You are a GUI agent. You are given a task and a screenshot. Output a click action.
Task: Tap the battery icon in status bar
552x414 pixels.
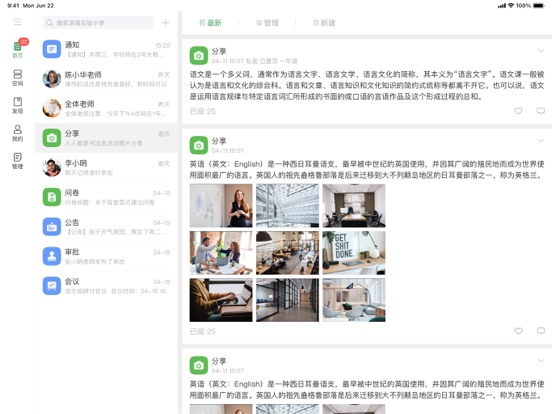coord(539,6)
